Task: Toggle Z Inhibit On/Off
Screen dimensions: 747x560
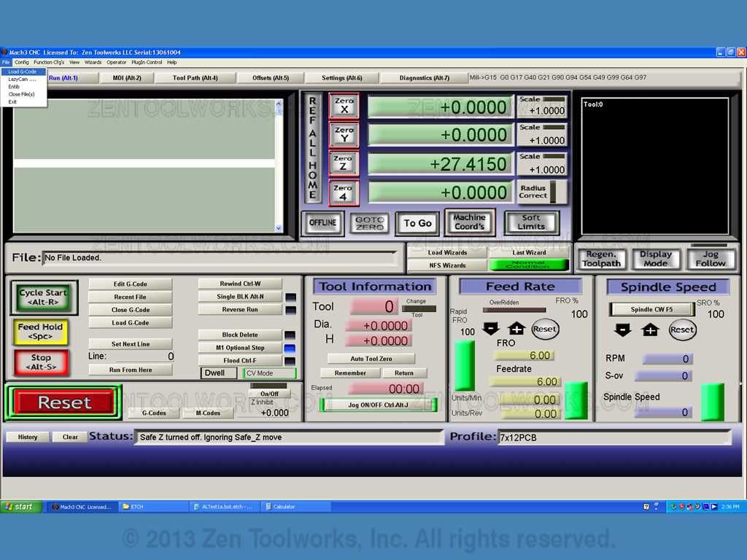Action: (270, 393)
